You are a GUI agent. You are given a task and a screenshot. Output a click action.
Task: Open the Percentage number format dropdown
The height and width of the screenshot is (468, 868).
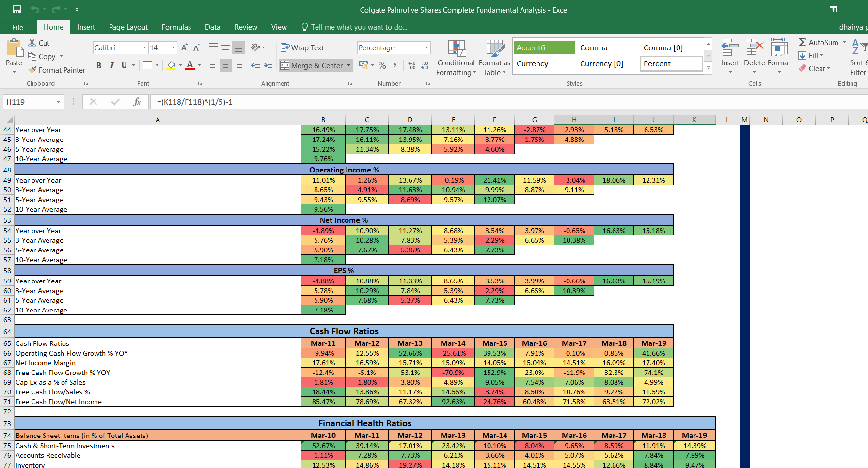coord(427,47)
